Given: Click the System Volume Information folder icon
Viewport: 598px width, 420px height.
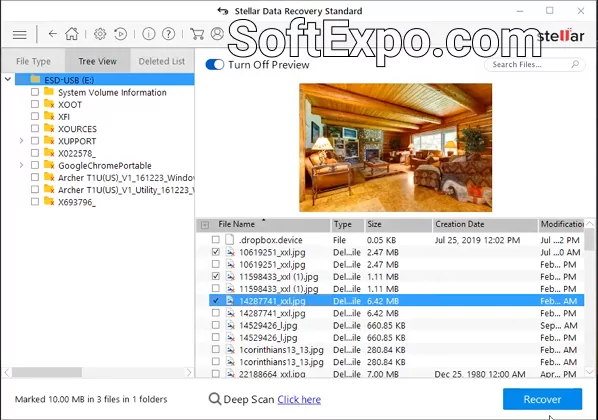Looking at the screenshot, I should (x=48, y=92).
